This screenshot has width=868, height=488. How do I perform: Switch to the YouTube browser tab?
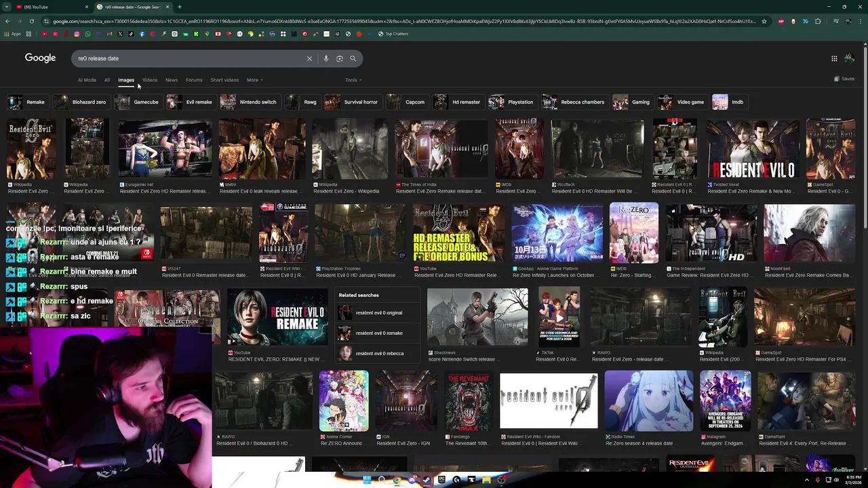click(51, 7)
